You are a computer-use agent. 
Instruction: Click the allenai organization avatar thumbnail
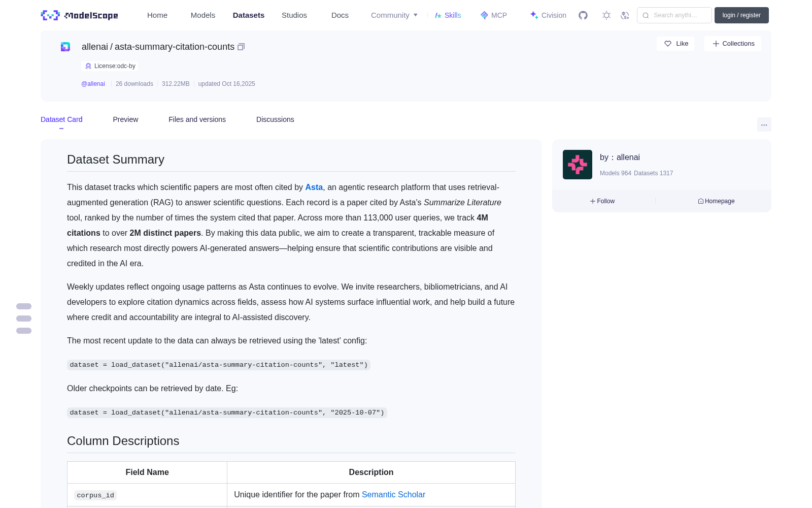coord(578,165)
